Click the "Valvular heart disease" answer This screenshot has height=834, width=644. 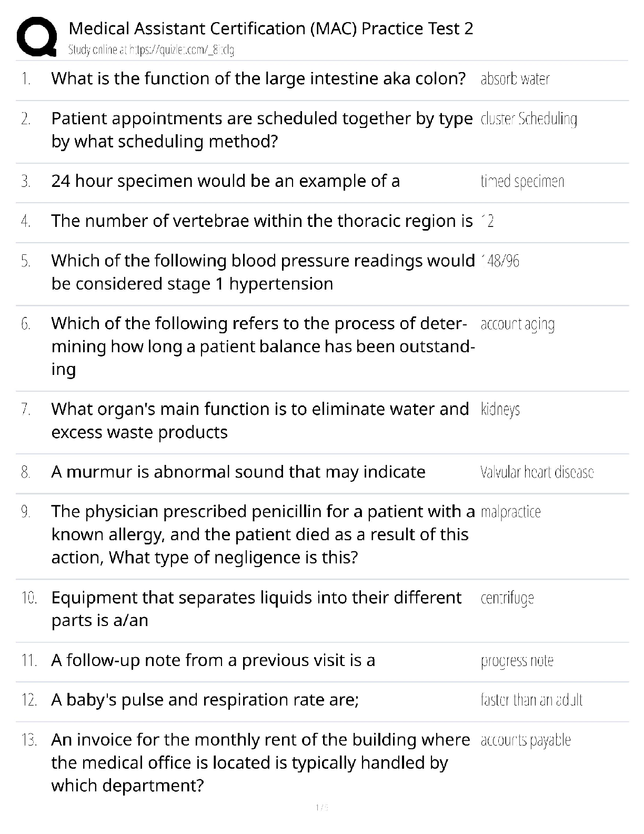[x=537, y=472]
